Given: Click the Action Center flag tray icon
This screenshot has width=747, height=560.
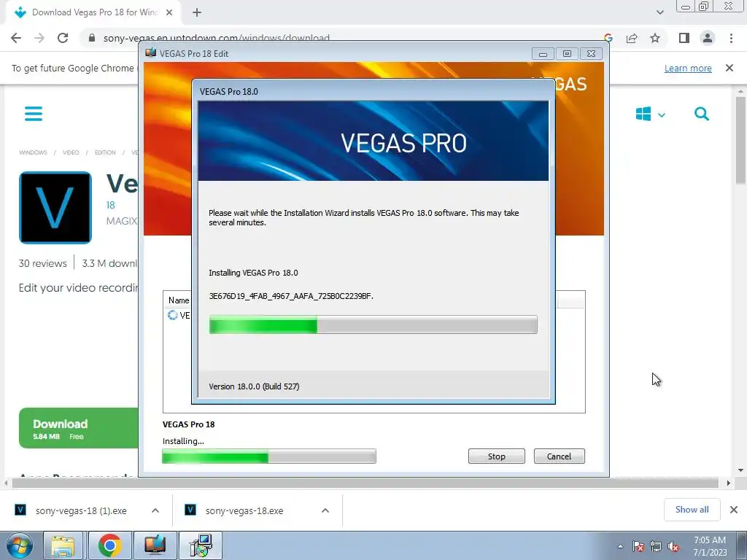Looking at the screenshot, I should click(x=638, y=546).
